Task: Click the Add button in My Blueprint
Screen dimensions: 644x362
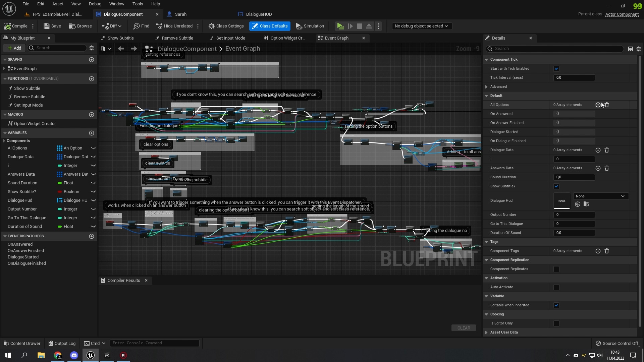Action: pyautogui.click(x=14, y=48)
